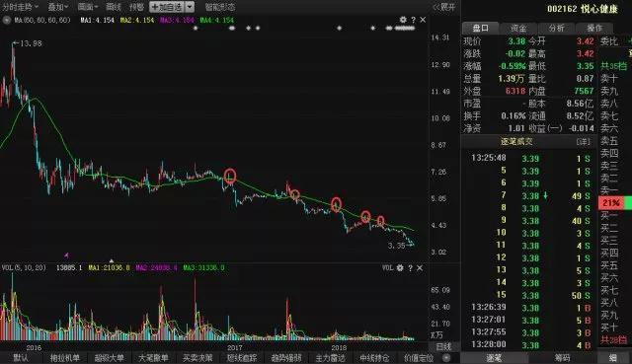Click the red 21% ratio bar

(611, 203)
